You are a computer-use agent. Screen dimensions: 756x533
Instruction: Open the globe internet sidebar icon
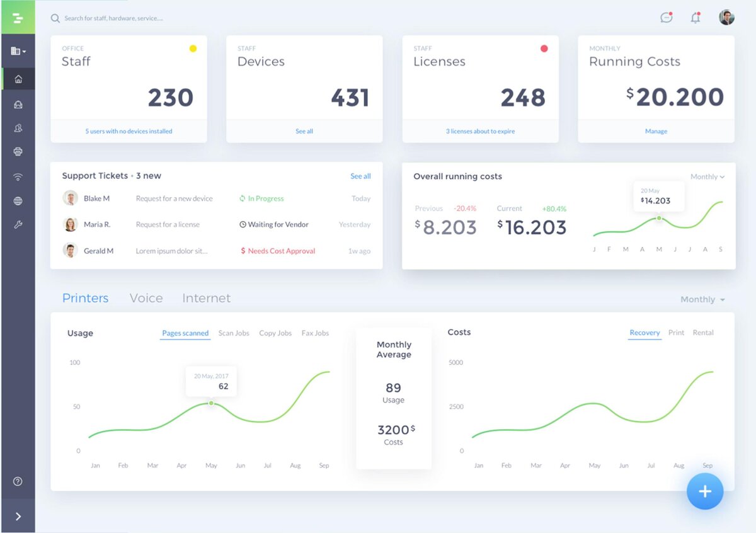[18, 201]
